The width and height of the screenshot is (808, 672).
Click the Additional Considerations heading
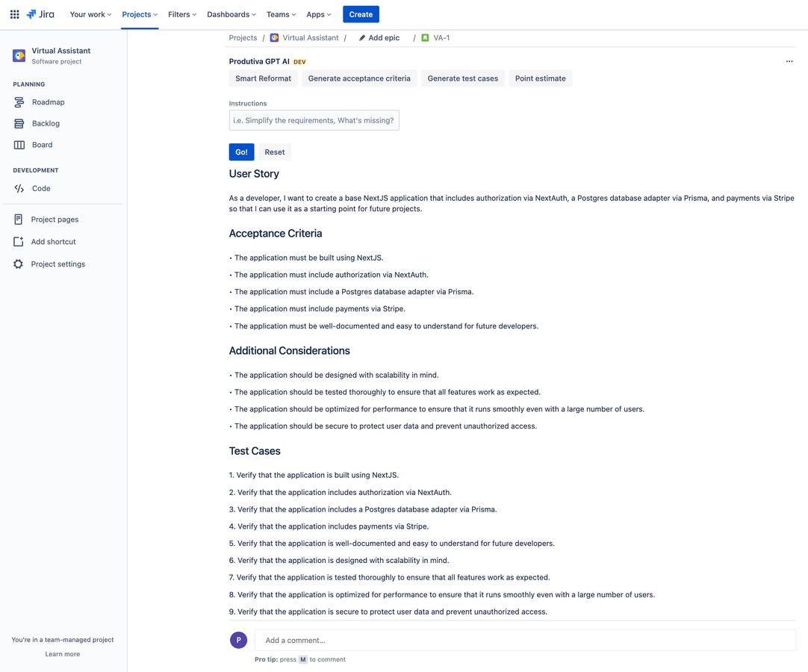289,351
